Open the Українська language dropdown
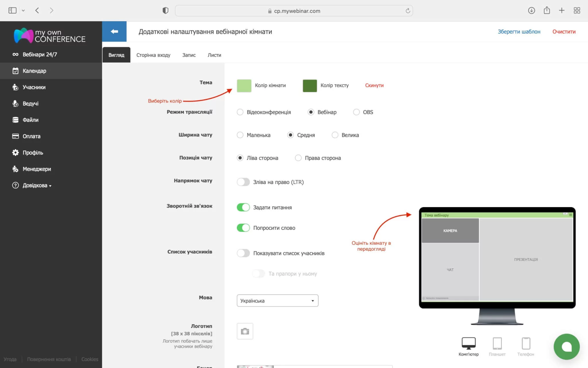 coord(277,301)
